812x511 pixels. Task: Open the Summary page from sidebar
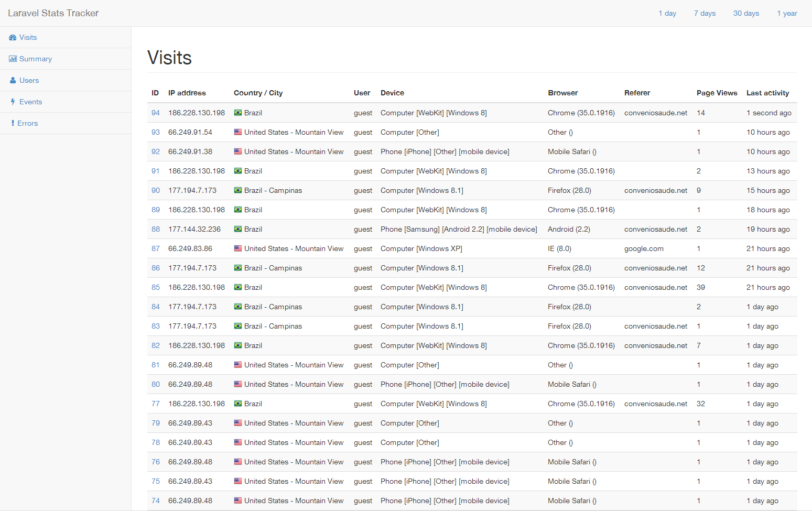point(36,59)
